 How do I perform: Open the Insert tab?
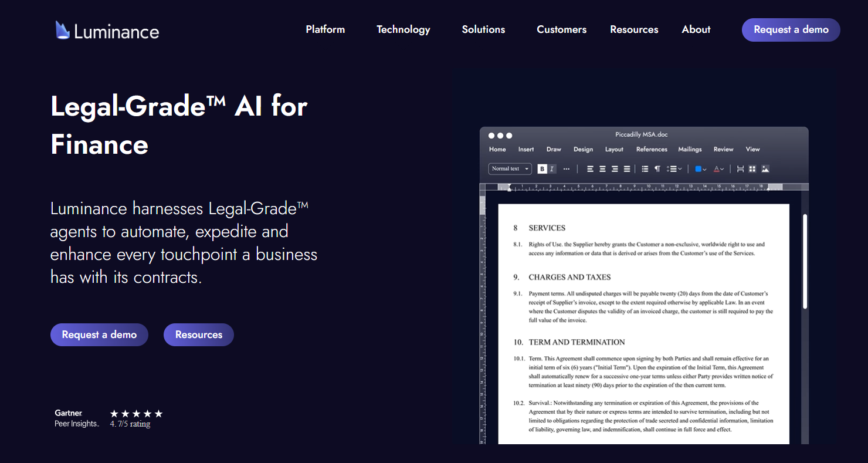click(526, 149)
